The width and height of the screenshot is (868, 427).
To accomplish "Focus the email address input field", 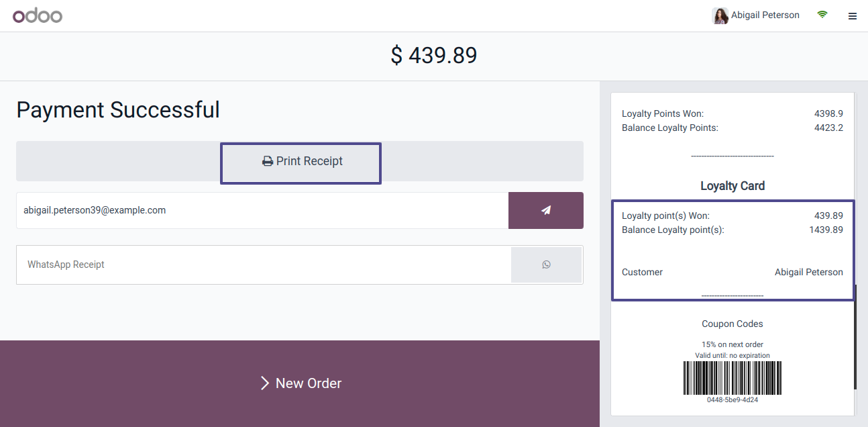I will tap(262, 210).
